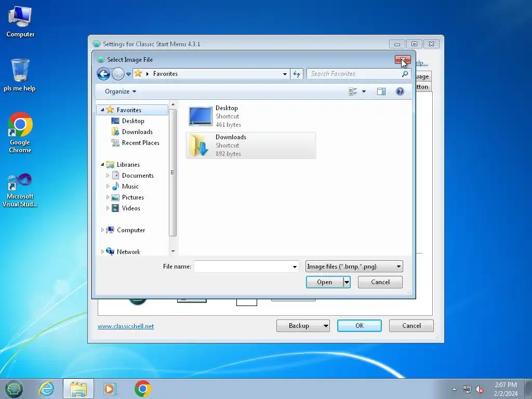Viewport: 532px width, 399px height.
Task: Close the Select Image File dialog
Action: tap(403, 60)
